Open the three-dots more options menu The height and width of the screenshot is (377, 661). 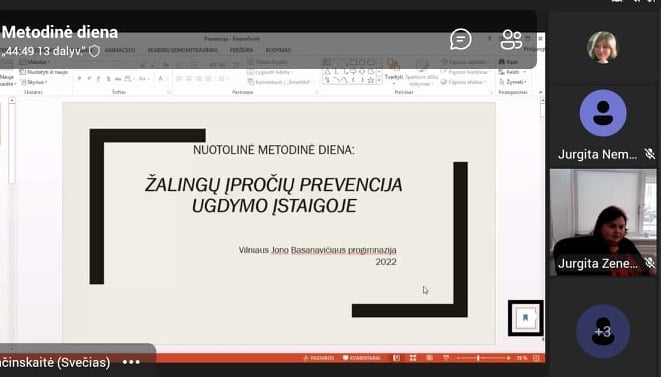131,362
